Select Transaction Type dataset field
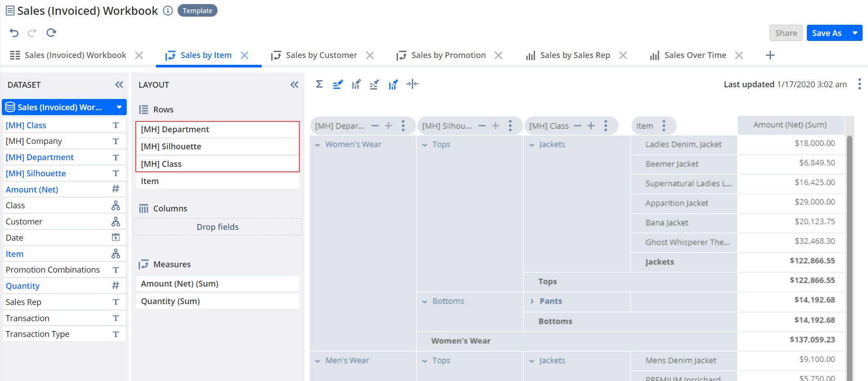The height and width of the screenshot is (381, 868). coord(64,334)
